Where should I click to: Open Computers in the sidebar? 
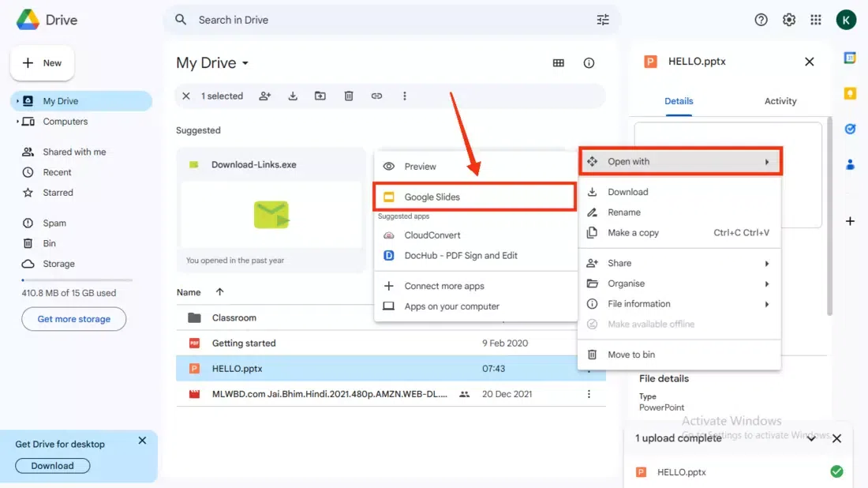coord(80,122)
